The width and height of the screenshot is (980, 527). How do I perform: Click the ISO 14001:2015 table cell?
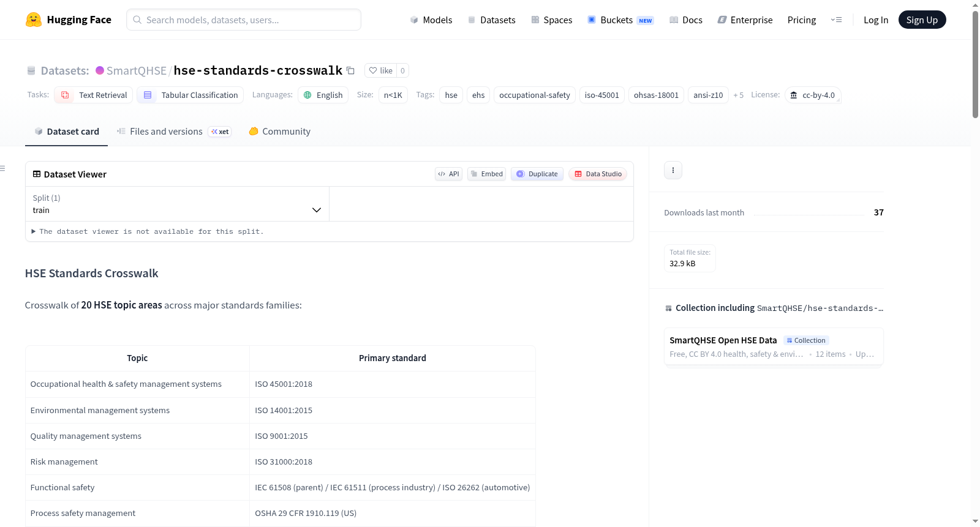tap(393, 410)
